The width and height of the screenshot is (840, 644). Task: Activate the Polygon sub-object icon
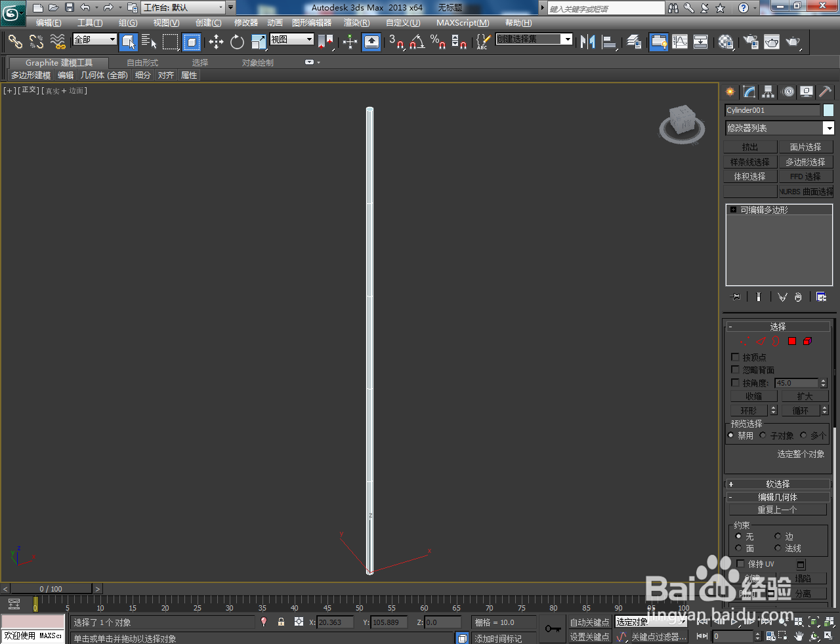(x=792, y=340)
